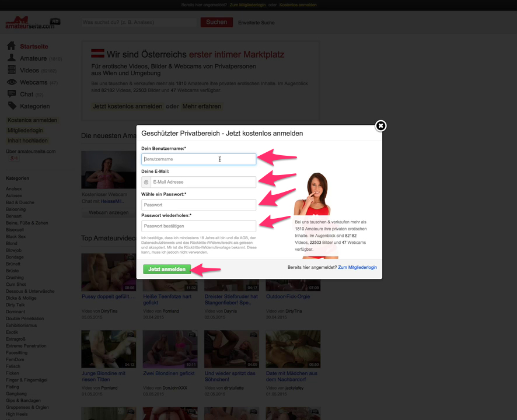
Task: Click the Videos film icon in sidebar
Action: [11, 70]
